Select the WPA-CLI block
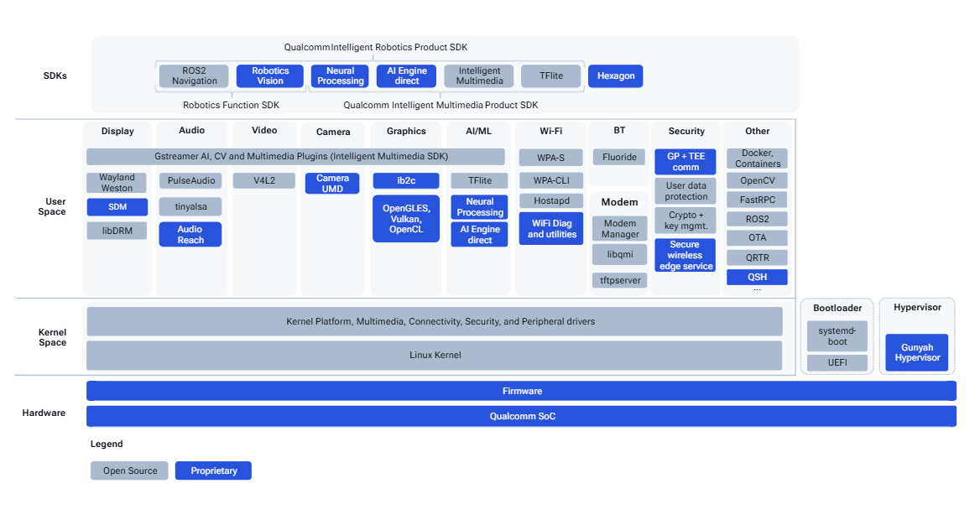 click(550, 180)
